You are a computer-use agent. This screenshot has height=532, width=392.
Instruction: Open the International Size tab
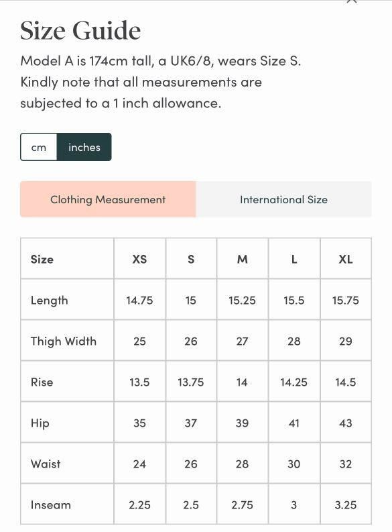click(283, 199)
